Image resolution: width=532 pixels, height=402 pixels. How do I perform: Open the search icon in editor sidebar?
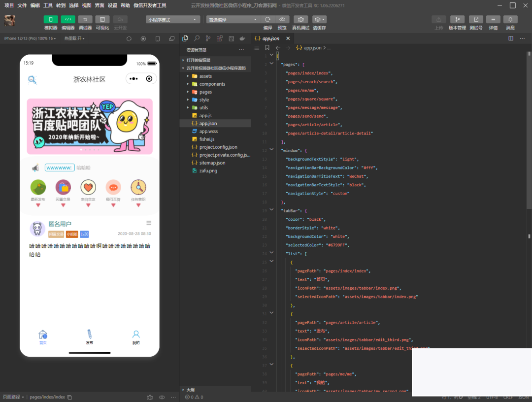point(197,38)
